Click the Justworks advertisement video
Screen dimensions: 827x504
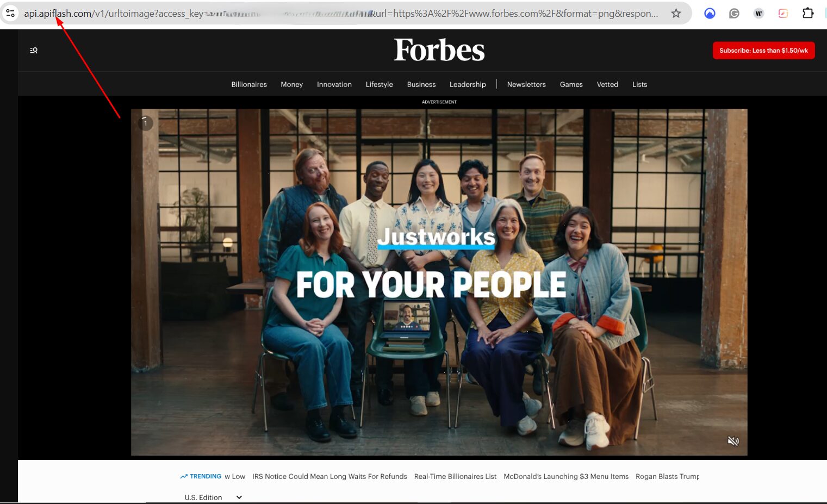pyautogui.click(x=439, y=282)
